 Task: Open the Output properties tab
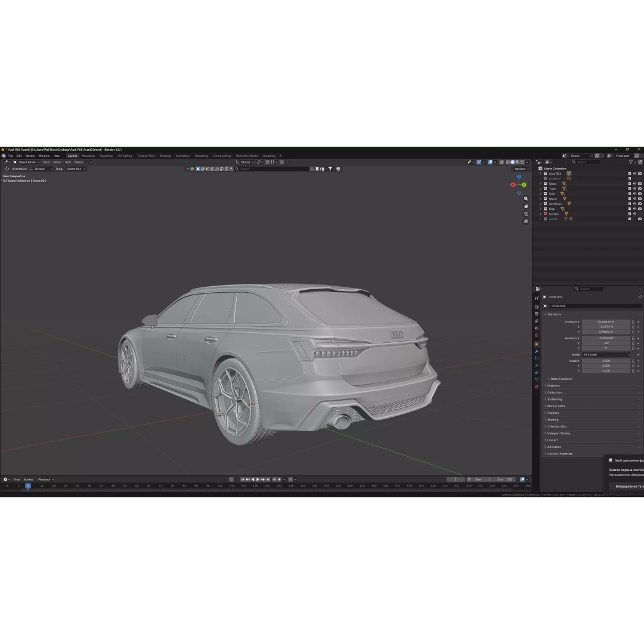coord(537,314)
